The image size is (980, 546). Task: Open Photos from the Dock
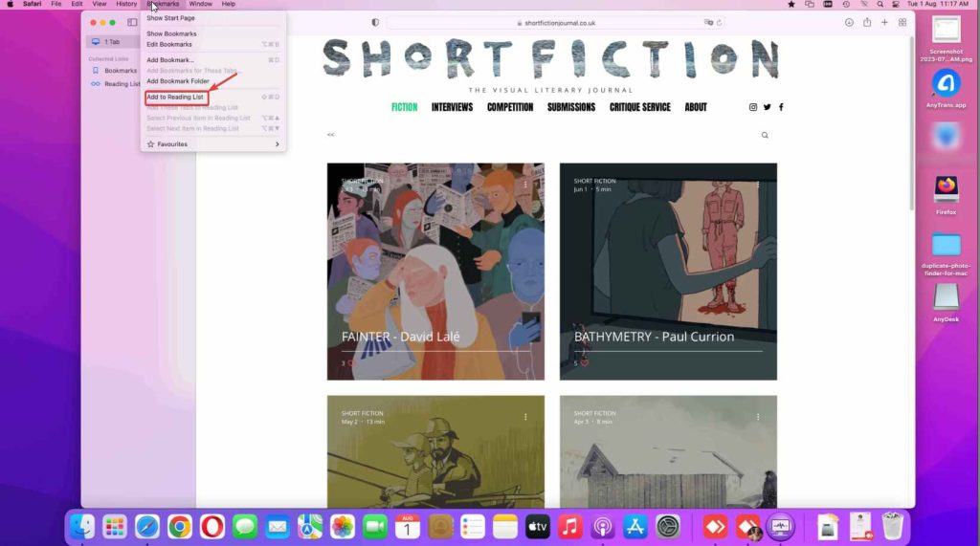click(x=342, y=527)
